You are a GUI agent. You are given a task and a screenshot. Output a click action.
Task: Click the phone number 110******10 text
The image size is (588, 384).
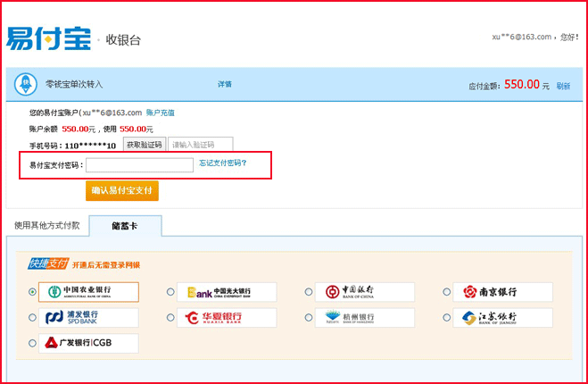90,146
